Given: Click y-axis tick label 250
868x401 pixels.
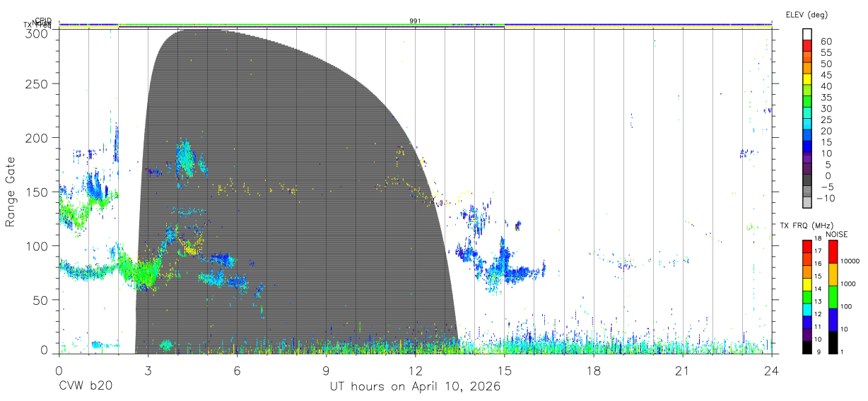Looking at the screenshot, I should [38, 83].
